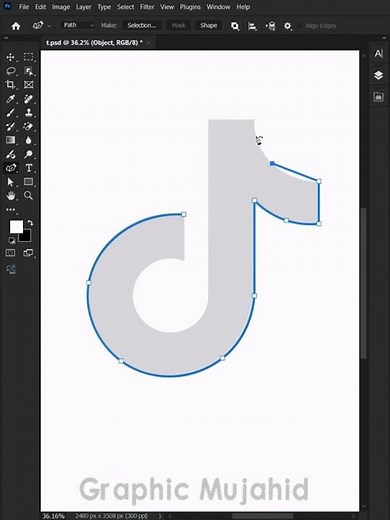Click the Mask button
Screen dimensions: 390x520
pos(178,25)
